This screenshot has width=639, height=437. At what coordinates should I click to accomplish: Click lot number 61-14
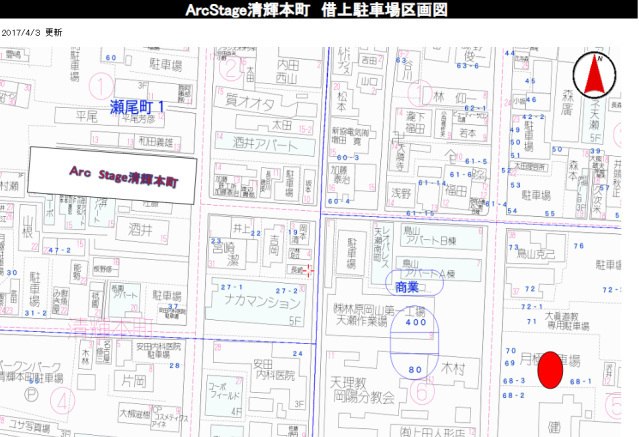(432, 183)
